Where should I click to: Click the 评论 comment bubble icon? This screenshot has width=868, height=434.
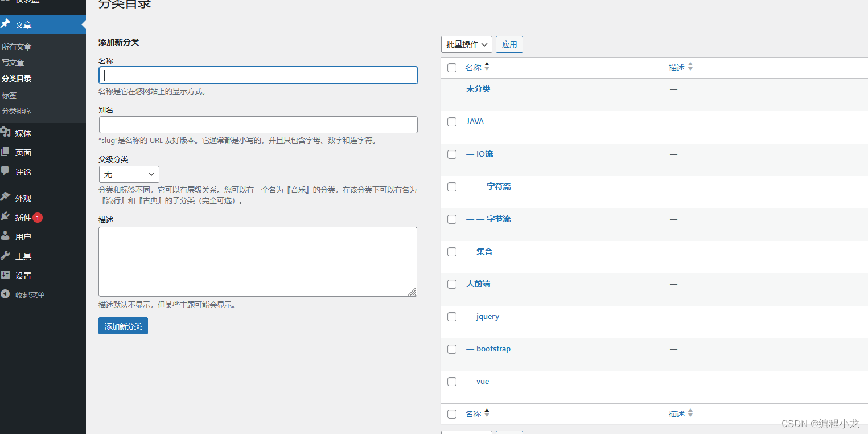5,171
